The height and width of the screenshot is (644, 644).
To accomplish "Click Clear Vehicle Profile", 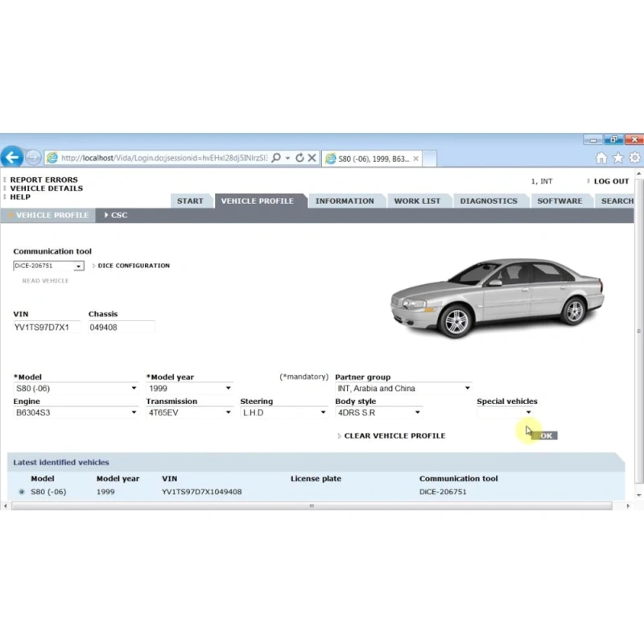I will pyautogui.click(x=394, y=436).
